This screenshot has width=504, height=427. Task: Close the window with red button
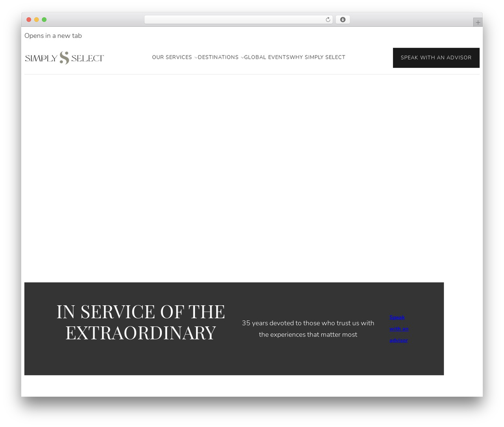tap(29, 20)
